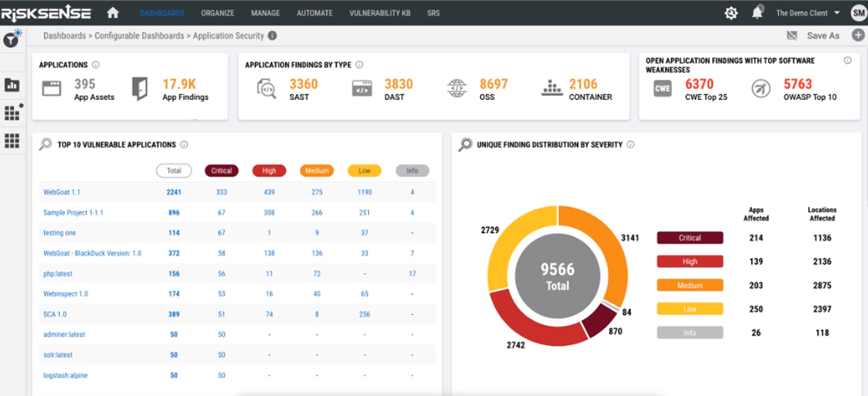
Task: Open the Dashboards menu
Action: click(x=162, y=13)
